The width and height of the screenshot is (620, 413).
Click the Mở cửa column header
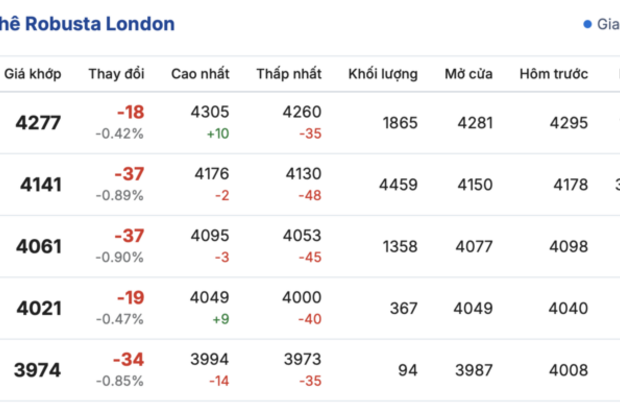(x=469, y=74)
